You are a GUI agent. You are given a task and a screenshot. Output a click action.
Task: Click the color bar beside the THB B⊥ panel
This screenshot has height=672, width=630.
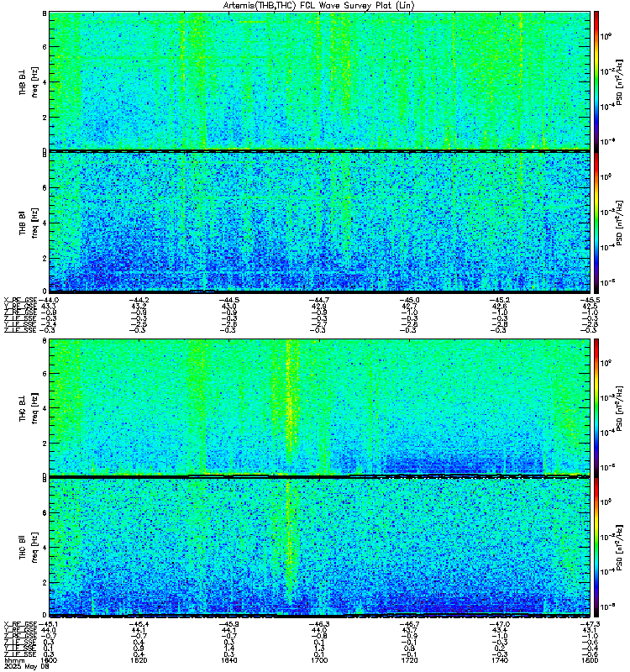pyautogui.click(x=596, y=81)
